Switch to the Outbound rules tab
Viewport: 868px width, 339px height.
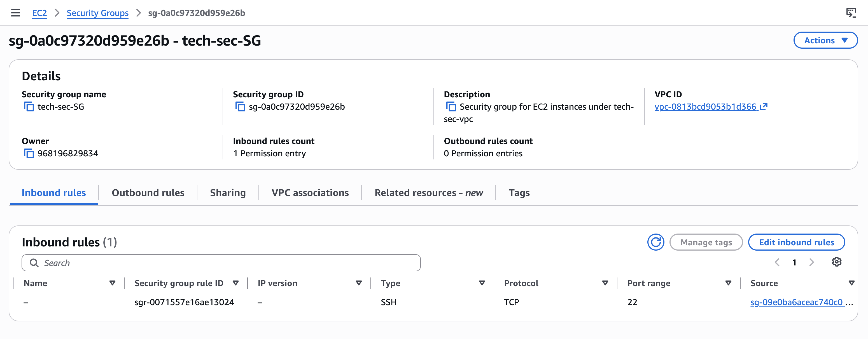tap(148, 192)
